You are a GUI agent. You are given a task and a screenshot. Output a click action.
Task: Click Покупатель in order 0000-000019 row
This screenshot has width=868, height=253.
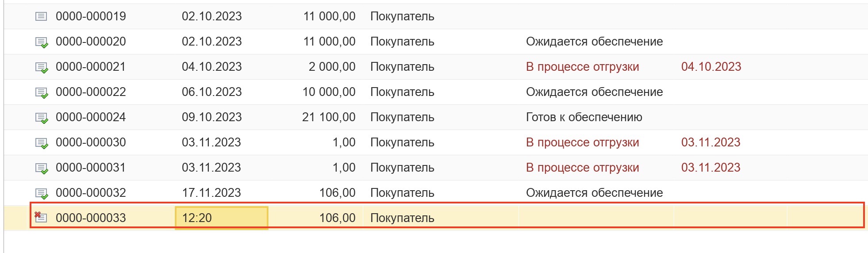(402, 16)
